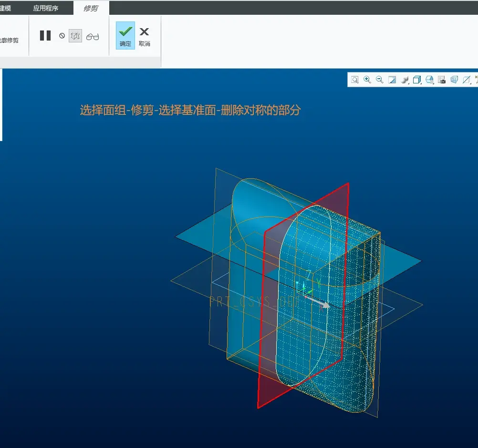478x448 pixels.
Task: Click the glasses verify-preview icon
Action: point(93,37)
